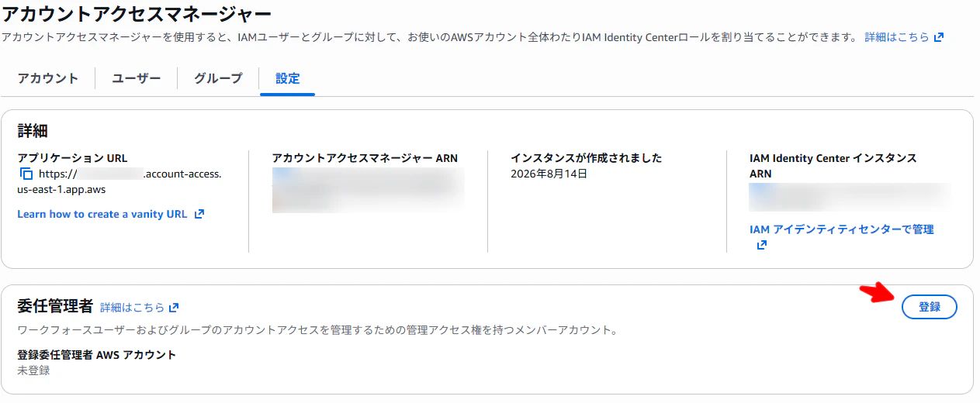Select the グループ tab

[x=218, y=78]
